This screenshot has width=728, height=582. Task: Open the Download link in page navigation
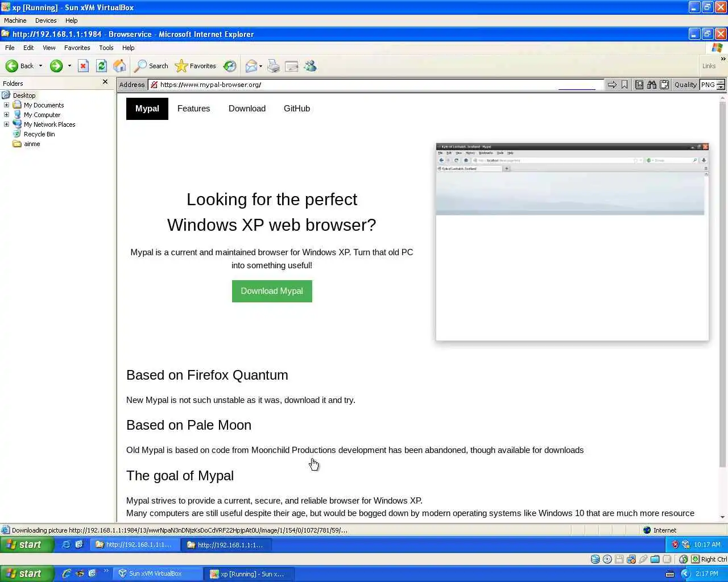[247, 109]
